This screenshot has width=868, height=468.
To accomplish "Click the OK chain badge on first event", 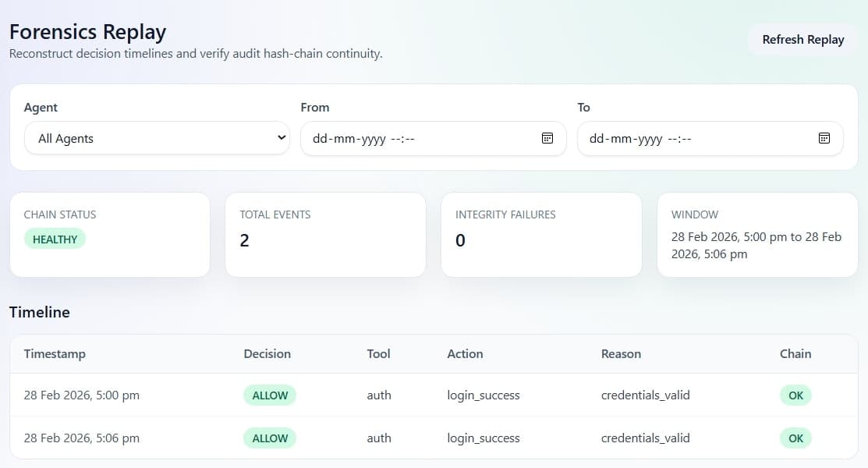I will (795, 395).
